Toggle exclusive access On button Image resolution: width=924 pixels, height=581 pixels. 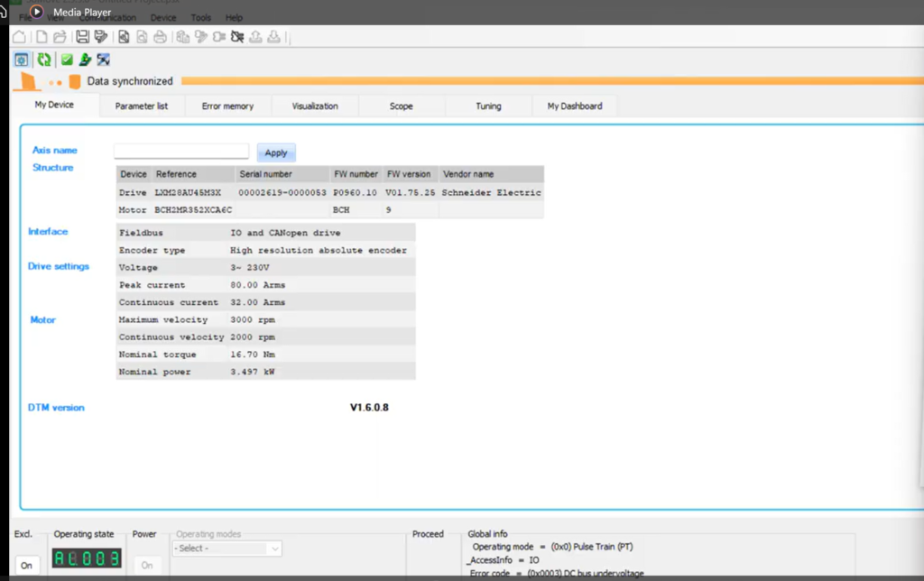(x=26, y=566)
